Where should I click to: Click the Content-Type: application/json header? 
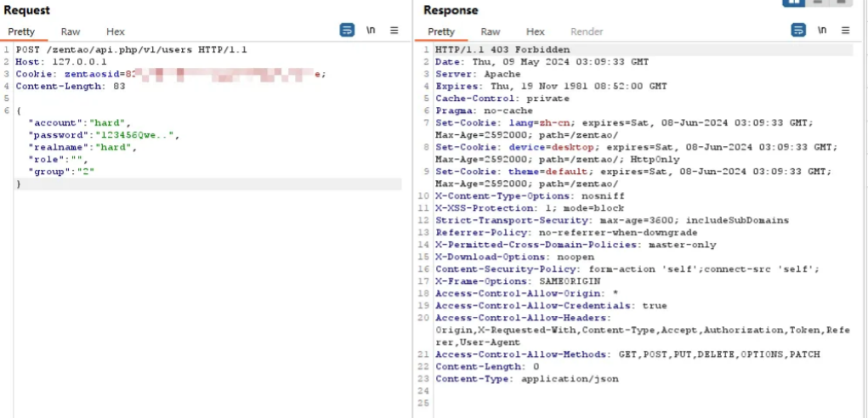(527, 378)
